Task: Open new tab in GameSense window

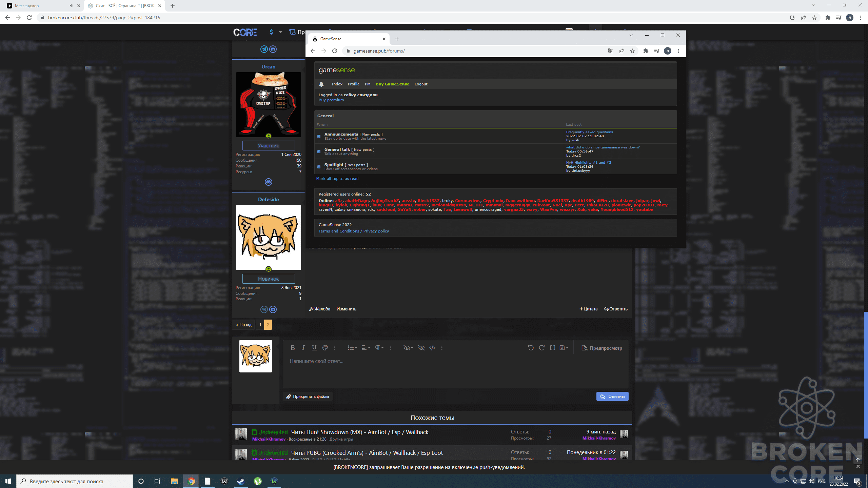Action: click(x=397, y=39)
